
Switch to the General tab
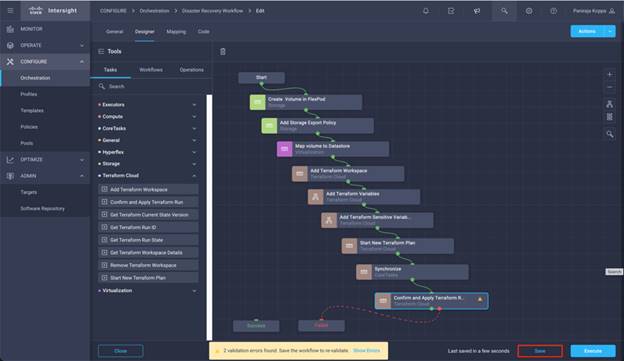click(115, 31)
